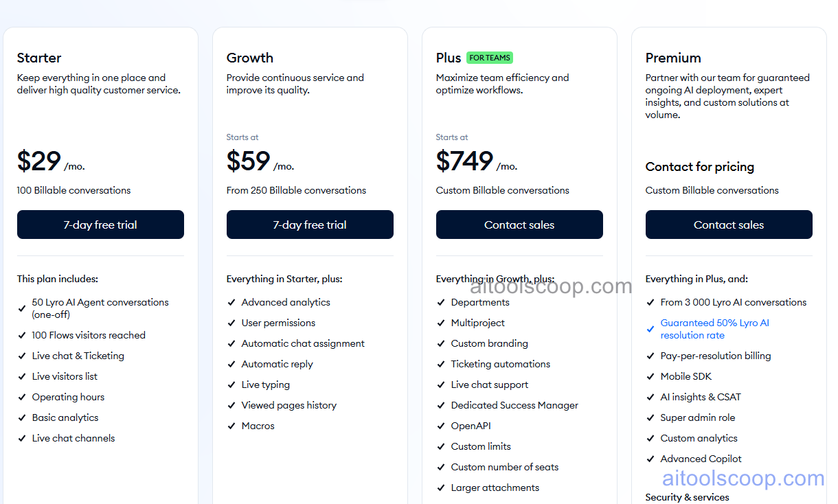Click the checkmark beside Advanced Copilot
The image size is (838, 504).
[x=650, y=459]
